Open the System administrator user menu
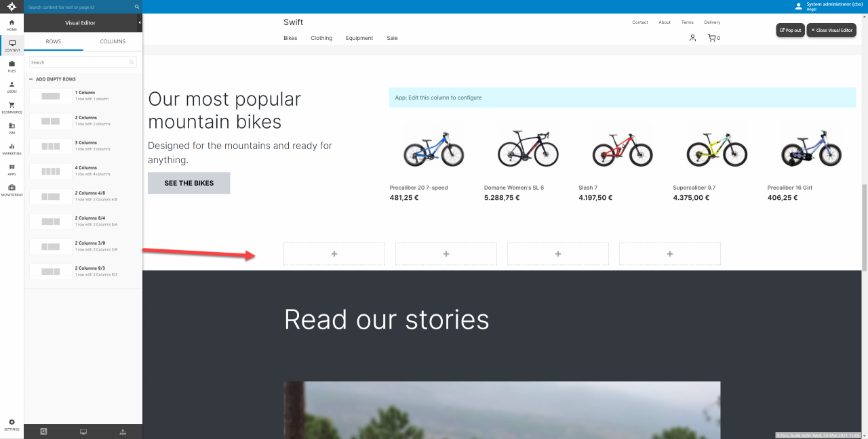This screenshot has height=439, width=868. click(x=828, y=6)
